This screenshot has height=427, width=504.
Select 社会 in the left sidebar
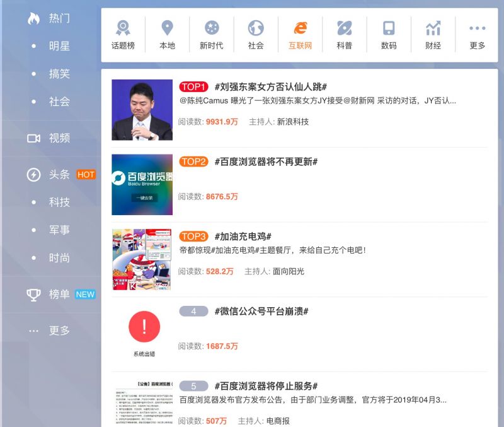(59, 102)
